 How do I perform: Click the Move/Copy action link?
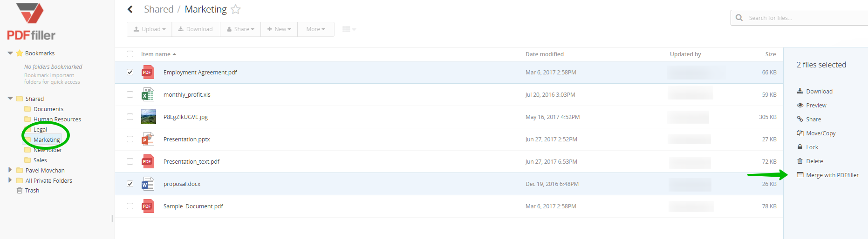(x=821, y=133)
